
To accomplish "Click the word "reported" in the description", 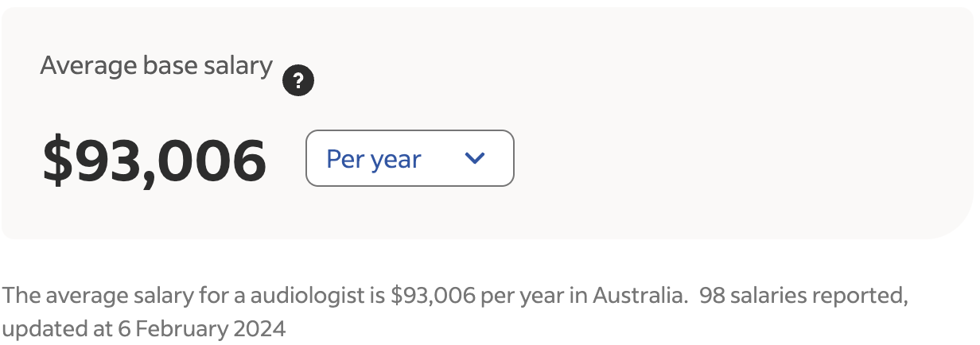I will 862,297.
